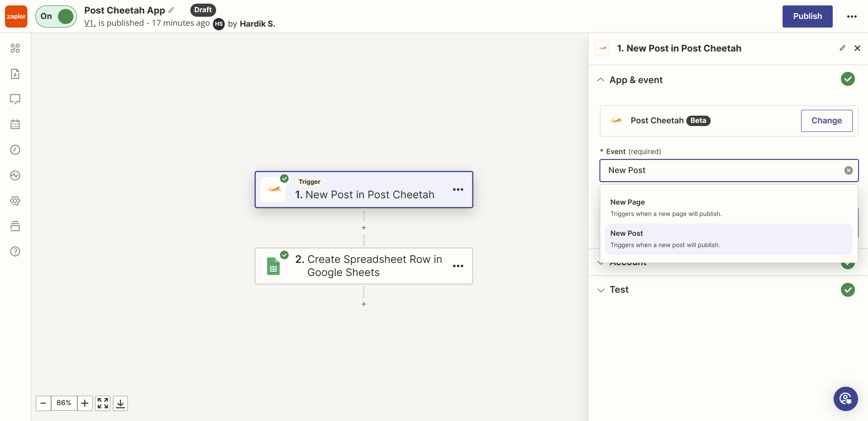Click the Google Sheets icon in step 2
Viewport: 868px width, 421px height.
(274, 266)
